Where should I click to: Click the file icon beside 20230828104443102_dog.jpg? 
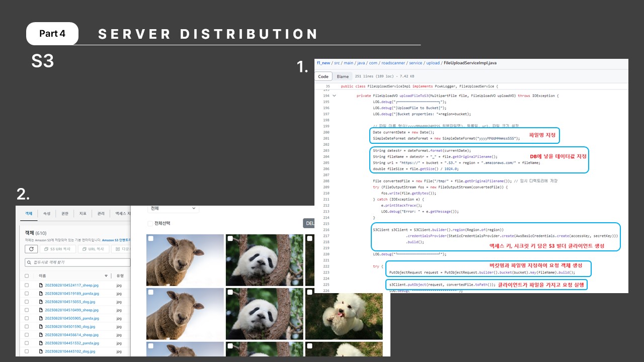click(x=41, y=351)
